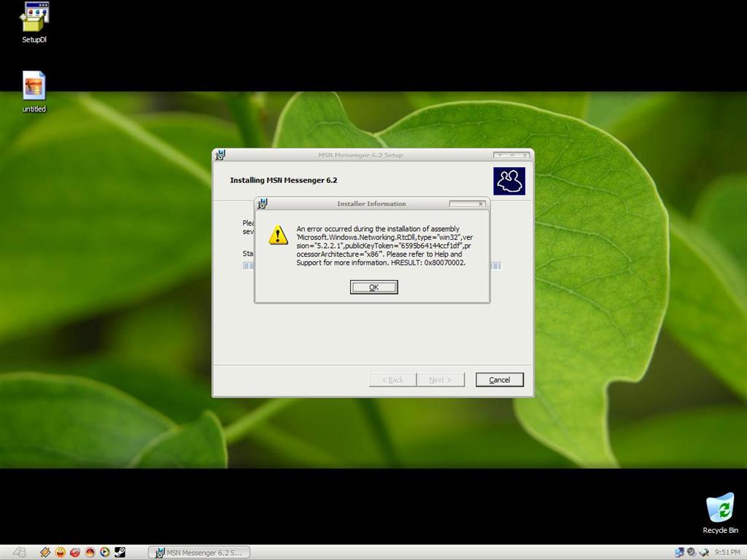Click the gray round swirl tray icon
Image resolution: width=747 pixels, height=560 pixels.
pyautogui.click(x=692, y=553)
